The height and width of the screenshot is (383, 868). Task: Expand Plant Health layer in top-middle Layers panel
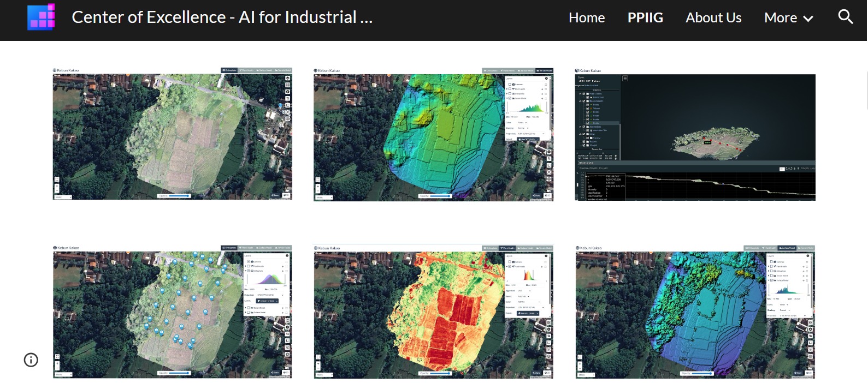[x=507, y=89]
